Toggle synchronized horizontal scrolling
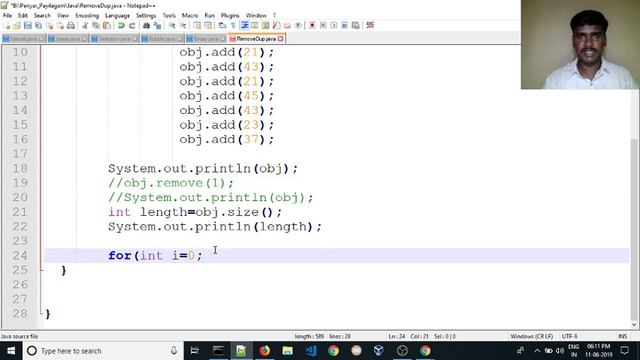The image size is (640, 360). pos(208,25)
